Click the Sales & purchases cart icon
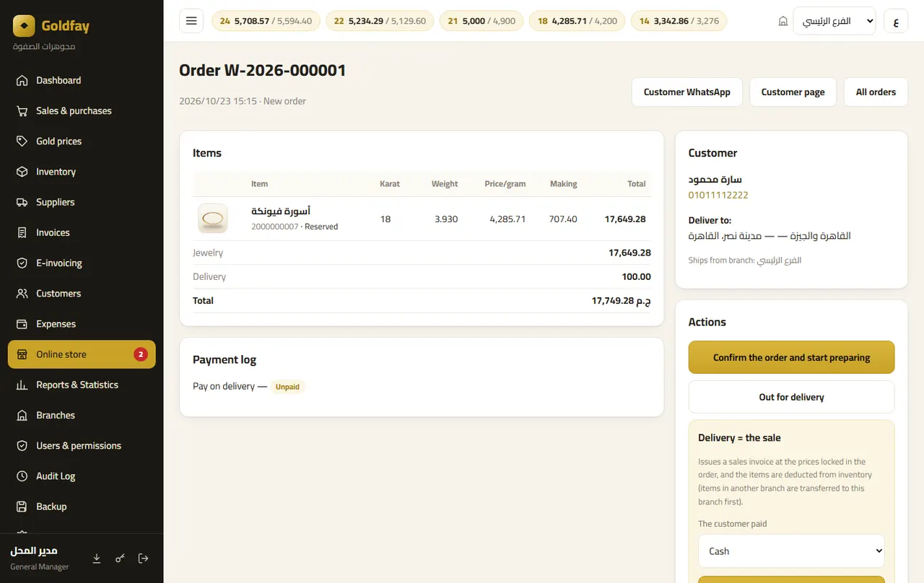The image size is (924, 583). [22, 111]
